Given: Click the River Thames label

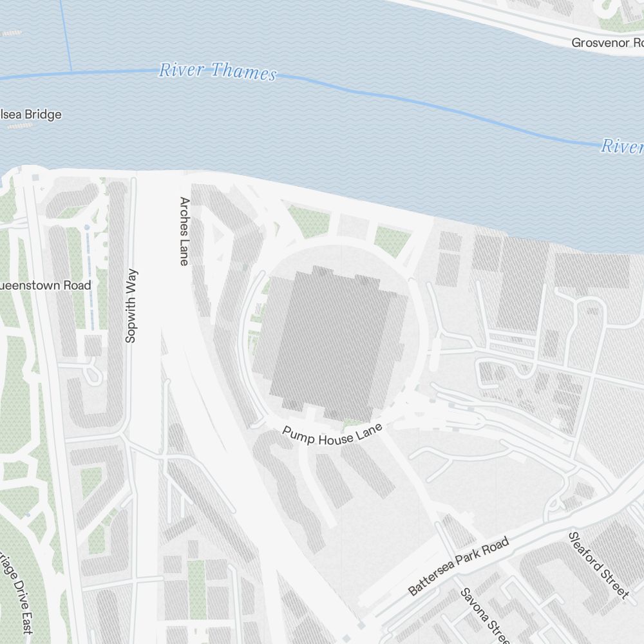Looking at the screenshot, I should pyautogui.click(x=218, y=71).
